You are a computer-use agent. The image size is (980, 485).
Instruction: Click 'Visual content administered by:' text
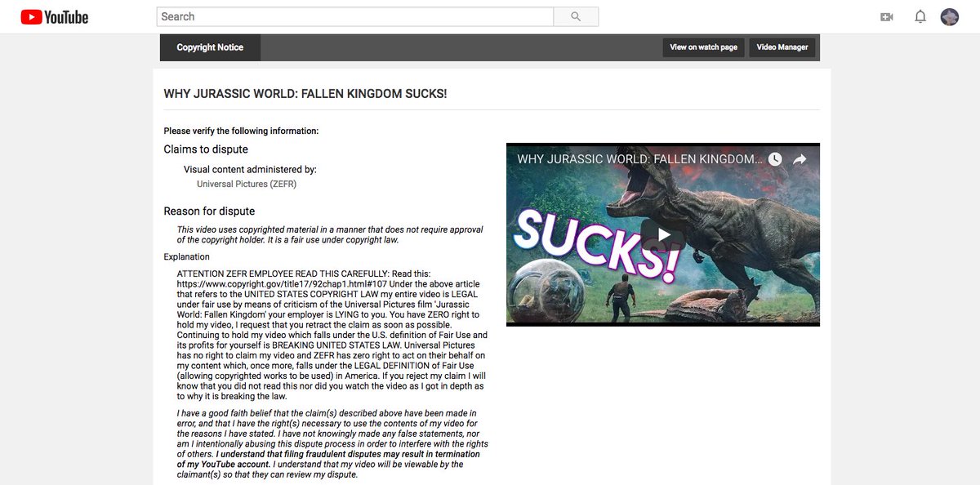pyautogui.click(x=250, y=170)
